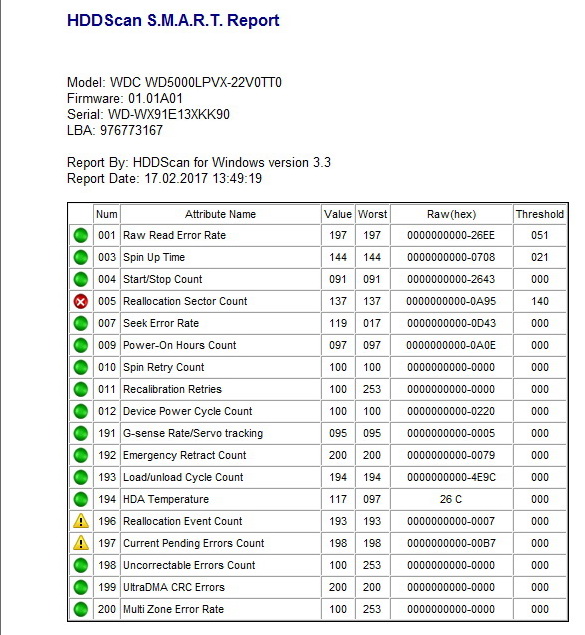Click the Threshold column header
585x635 pixels.
(540, 214)
